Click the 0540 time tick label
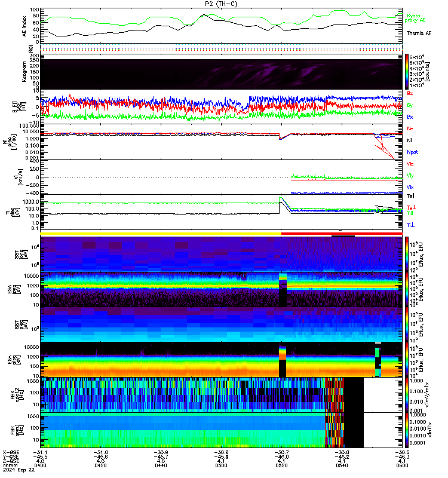Screen dimensions: 448x478 click(x=342, y=465)
